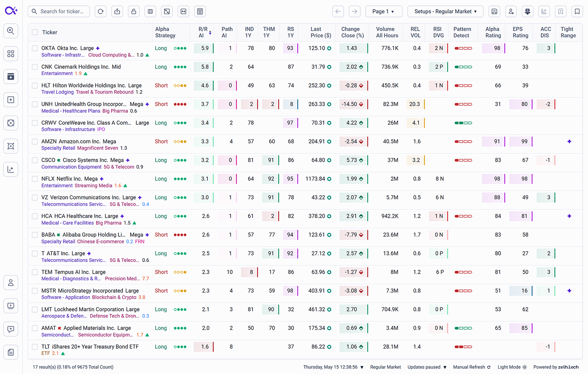Click the Tight Range column header
The height and width of the screenshot is (374, 588).
coord(568,32)
